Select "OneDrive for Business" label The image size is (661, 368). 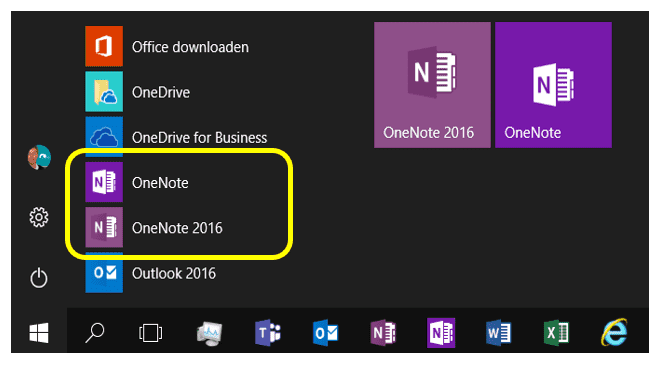199,137
